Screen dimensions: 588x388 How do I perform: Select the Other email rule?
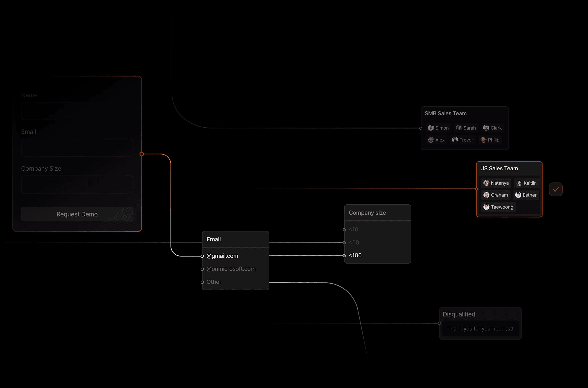pyautogui.click(x=214, y=282)
